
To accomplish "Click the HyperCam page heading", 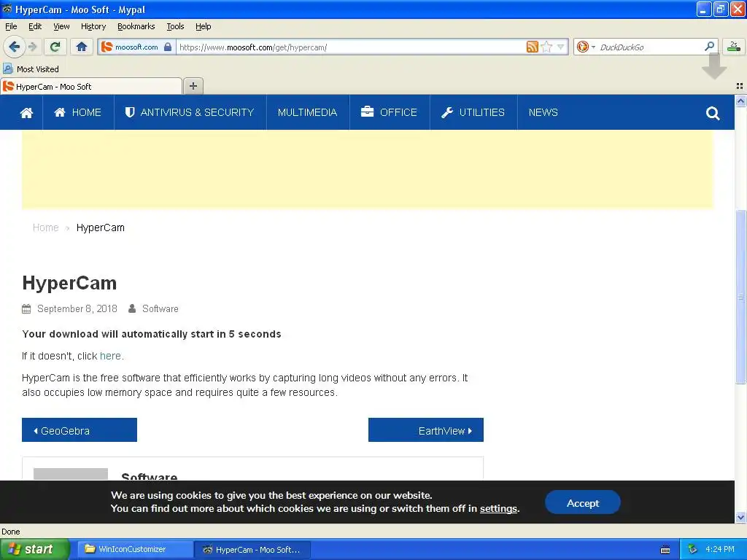I will (69, 283).
